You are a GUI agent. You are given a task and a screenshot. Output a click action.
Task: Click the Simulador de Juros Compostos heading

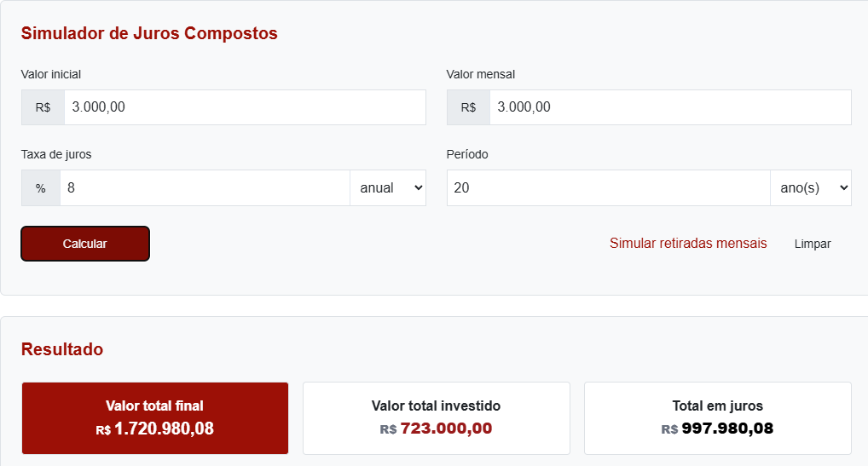coord(149,33)
